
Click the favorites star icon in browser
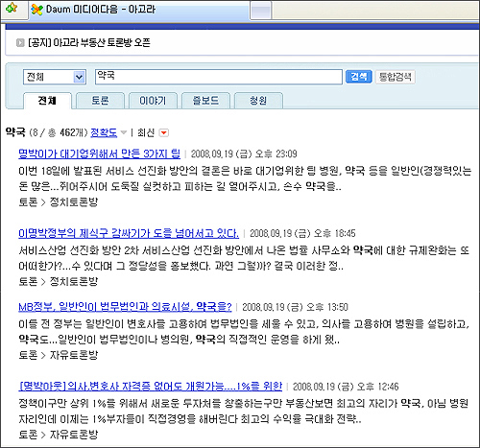(12, 9)
